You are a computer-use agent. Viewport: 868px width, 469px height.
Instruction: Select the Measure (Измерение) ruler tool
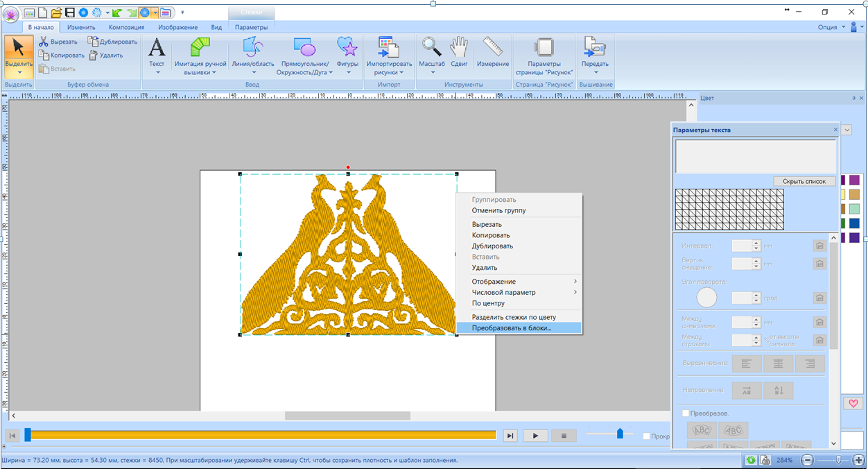493,47
